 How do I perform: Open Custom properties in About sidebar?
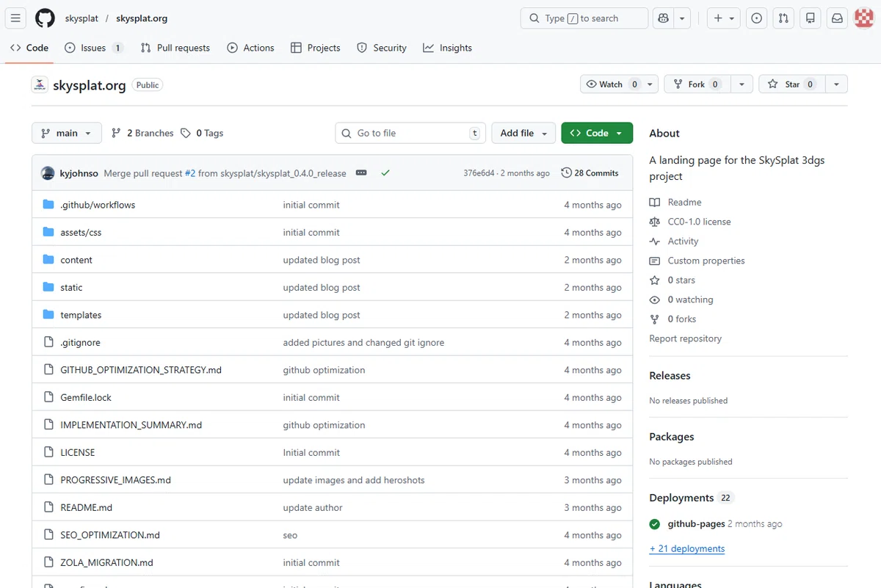[x=706, y=261]
